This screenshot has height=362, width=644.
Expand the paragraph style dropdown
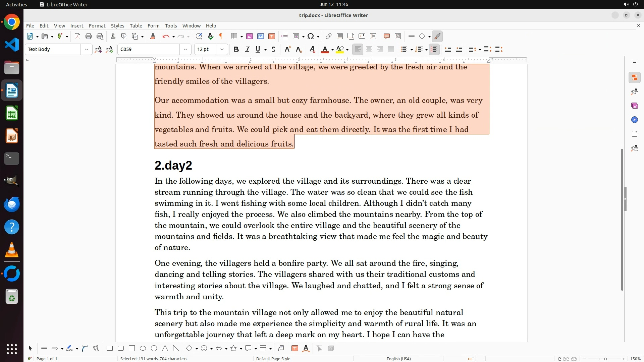coord(86,50)
